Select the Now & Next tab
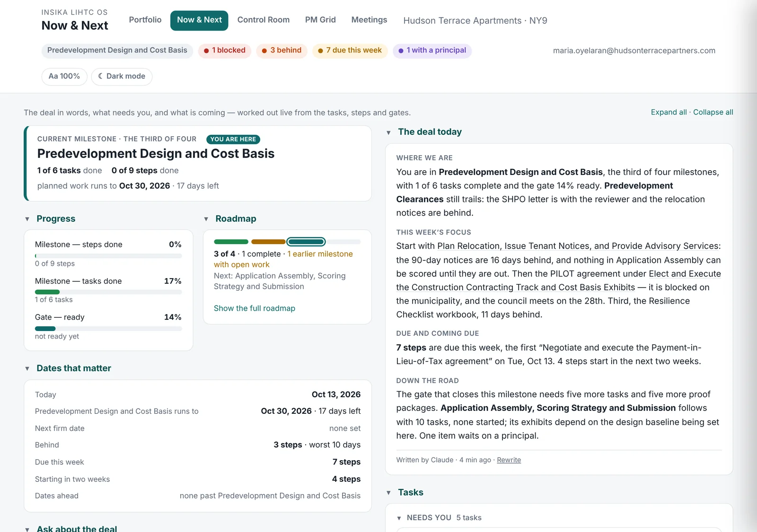Screen dimensions: 757x532 pos(199,20)
